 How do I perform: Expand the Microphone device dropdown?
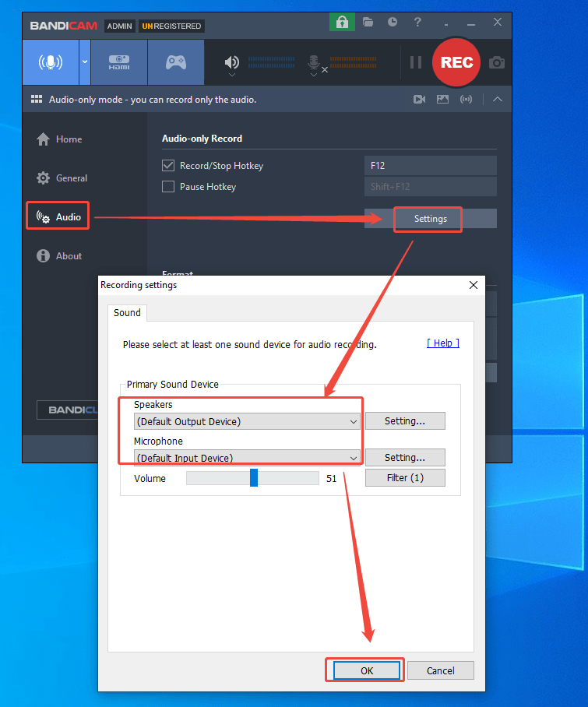click(x=247, y=458)
